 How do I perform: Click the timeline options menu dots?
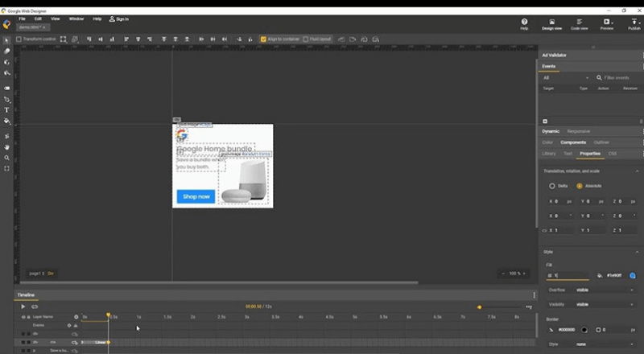click(x=534, y=294)
